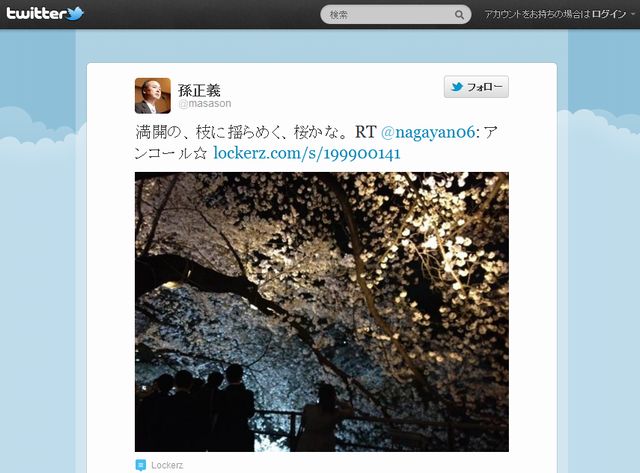
Task: Follow with the フォロー button
Action: tap(476, 87)
